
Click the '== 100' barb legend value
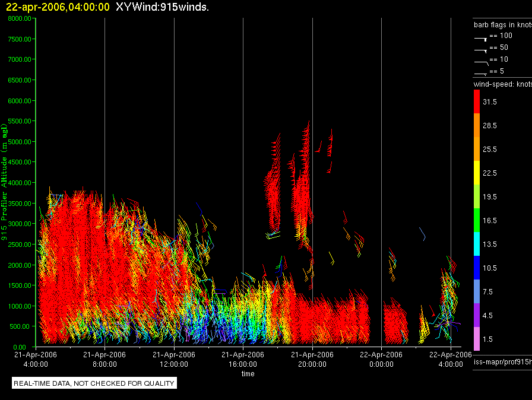click(x=501, y=36)
